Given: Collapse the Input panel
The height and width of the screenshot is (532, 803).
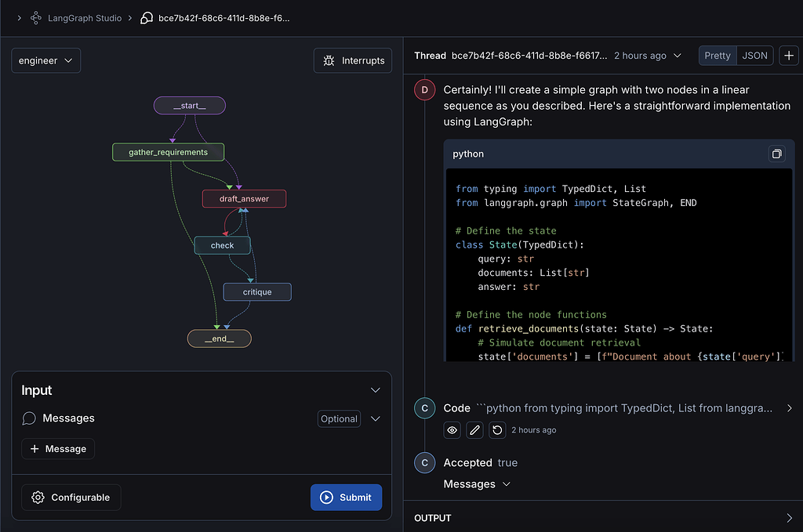Looking at the screenshot, I should coord(376,390).
